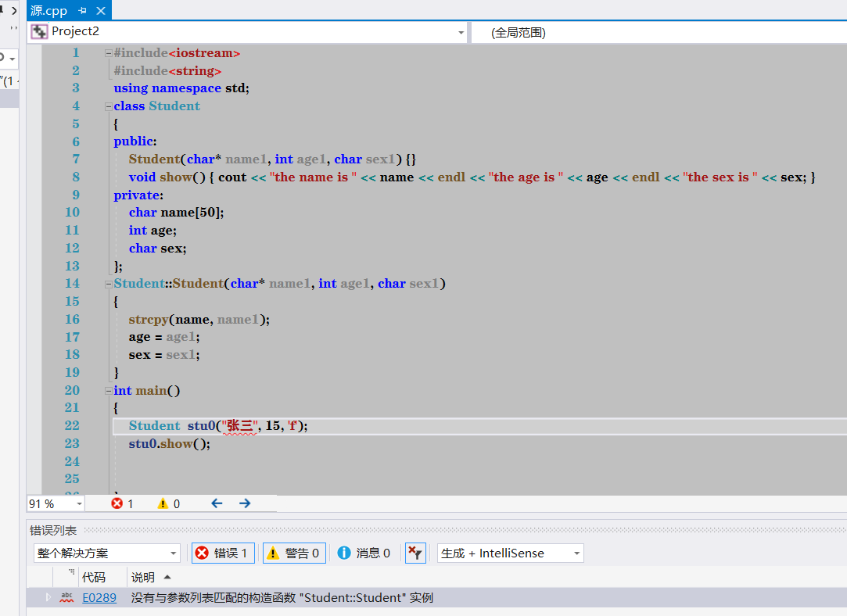Collapse the Student::Student constructor definition
847x616 pixels.
pos(108,284)
